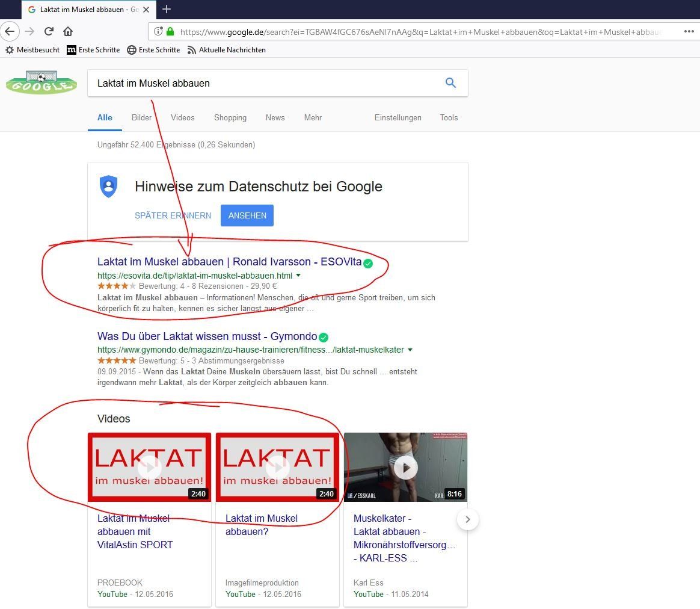
Task: Open the Meistbesucht bookmark folder
Action: point(32,50)
